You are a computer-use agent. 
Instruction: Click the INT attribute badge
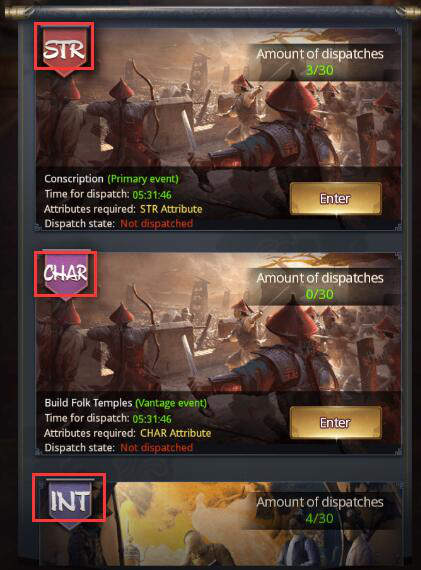(x=70, y=502)
